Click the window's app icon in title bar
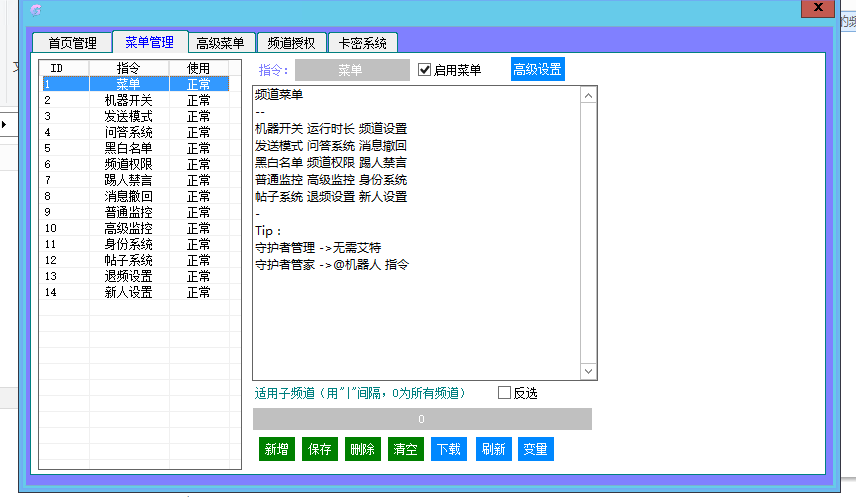 coord(35,10)
